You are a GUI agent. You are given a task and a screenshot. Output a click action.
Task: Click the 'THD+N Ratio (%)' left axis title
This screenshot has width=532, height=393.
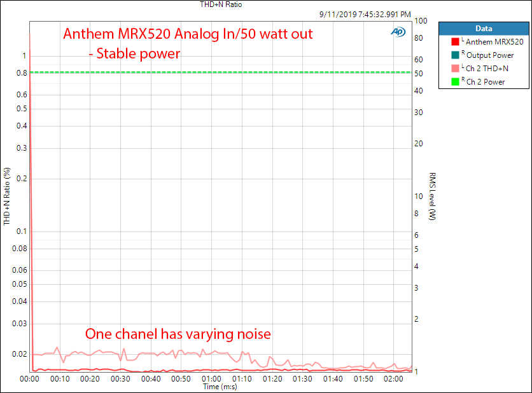click(x=7, y=197)
